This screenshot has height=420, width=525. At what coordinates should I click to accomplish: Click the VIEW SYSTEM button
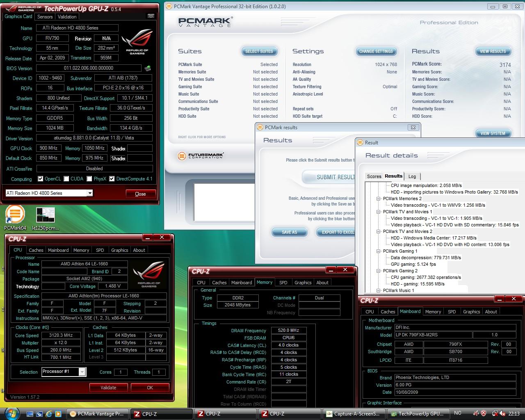pyautogui.click(x=493, y=133)
